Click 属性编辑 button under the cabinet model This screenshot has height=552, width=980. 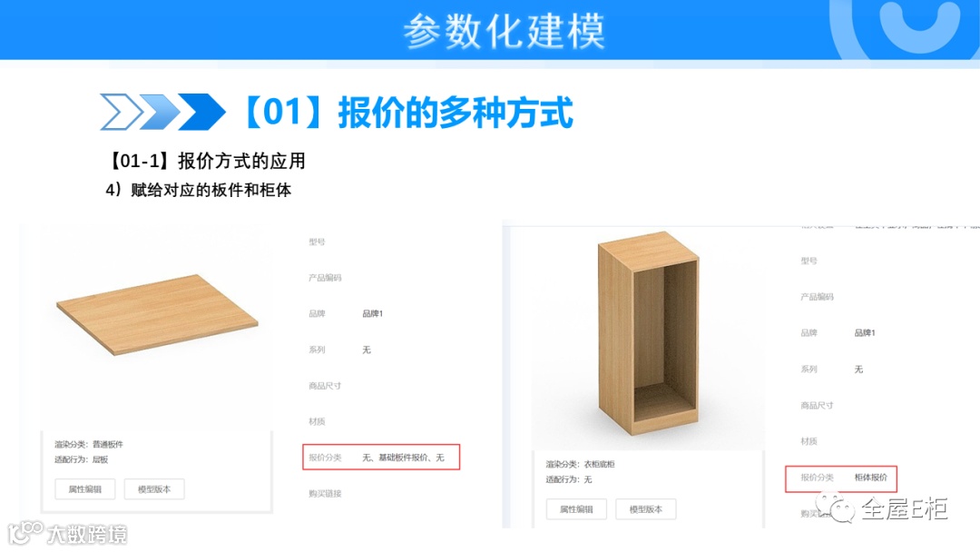point(576,508)
